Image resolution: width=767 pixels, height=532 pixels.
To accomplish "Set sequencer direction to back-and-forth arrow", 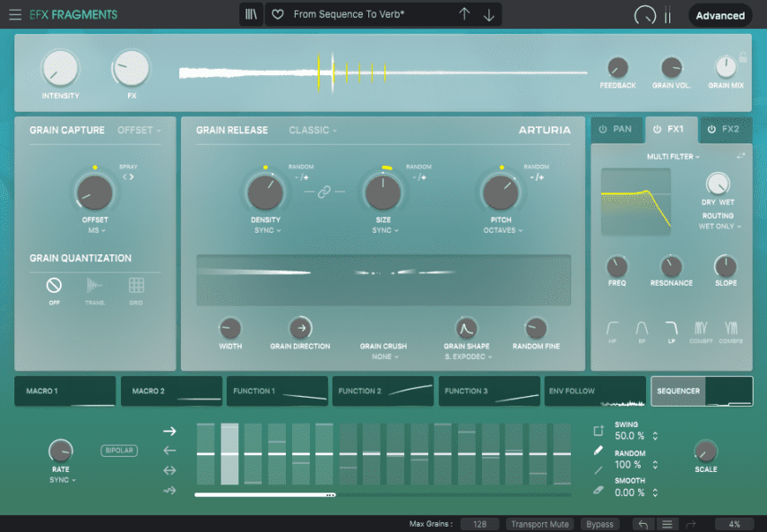I will click(x=169, y=470).
